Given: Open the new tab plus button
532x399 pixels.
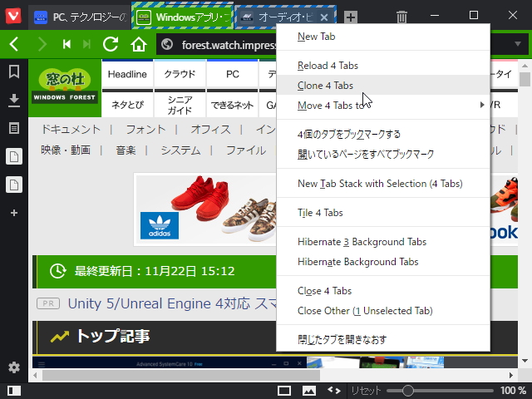Looking at the screenshot, I should 351,17.
